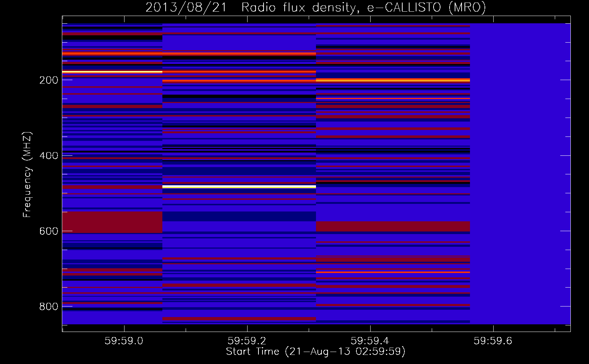Click the 59:59.0 time tick label
The width and height of the screenshot is (589, 364).
(124, 341)
